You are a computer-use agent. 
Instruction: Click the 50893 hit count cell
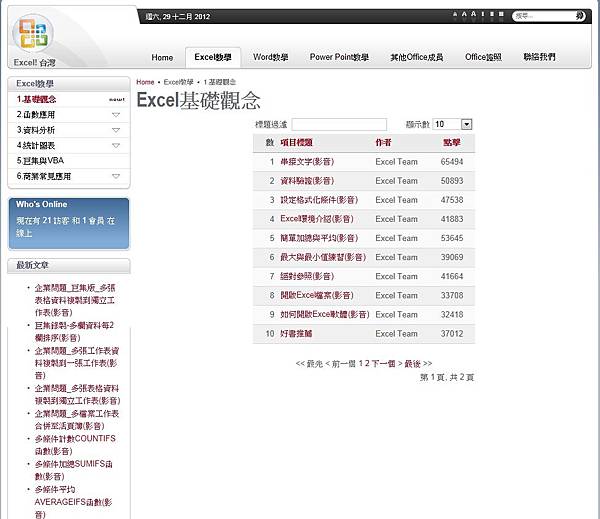(x=452, y=181)
